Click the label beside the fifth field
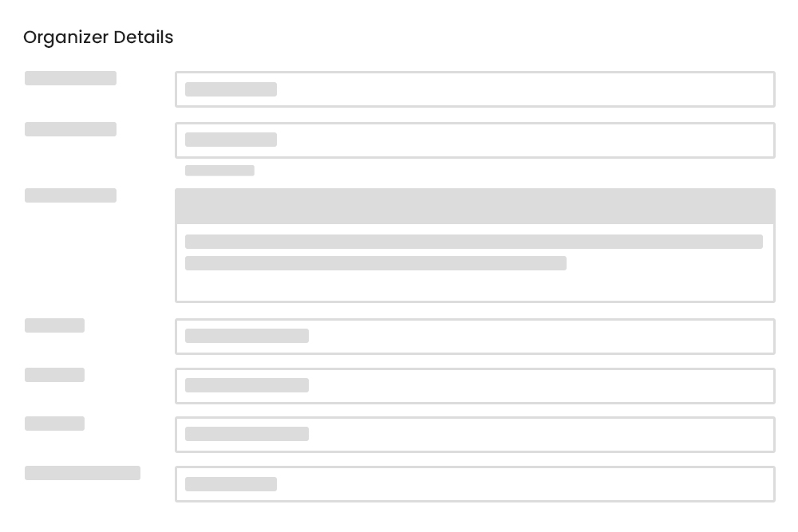 coord(54,375)
